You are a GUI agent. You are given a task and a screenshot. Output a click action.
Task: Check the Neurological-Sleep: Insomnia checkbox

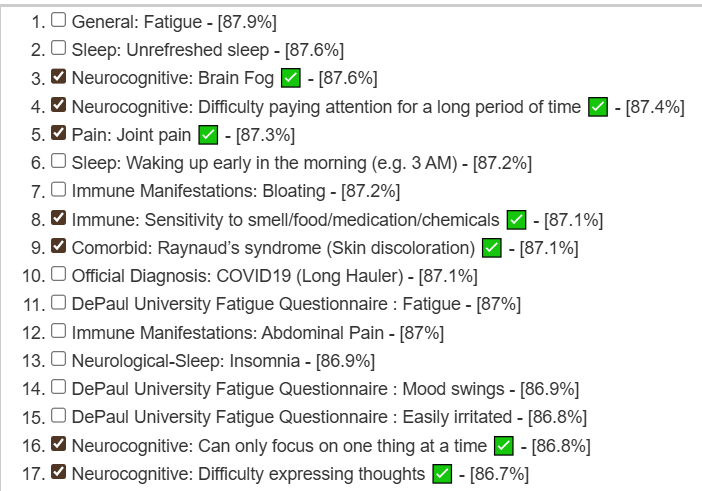click(59, 359)
